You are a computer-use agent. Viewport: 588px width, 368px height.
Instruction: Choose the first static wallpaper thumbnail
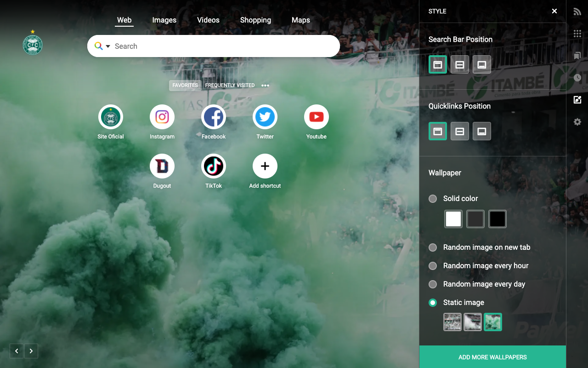pyautogui.click(x=452, y=322)
